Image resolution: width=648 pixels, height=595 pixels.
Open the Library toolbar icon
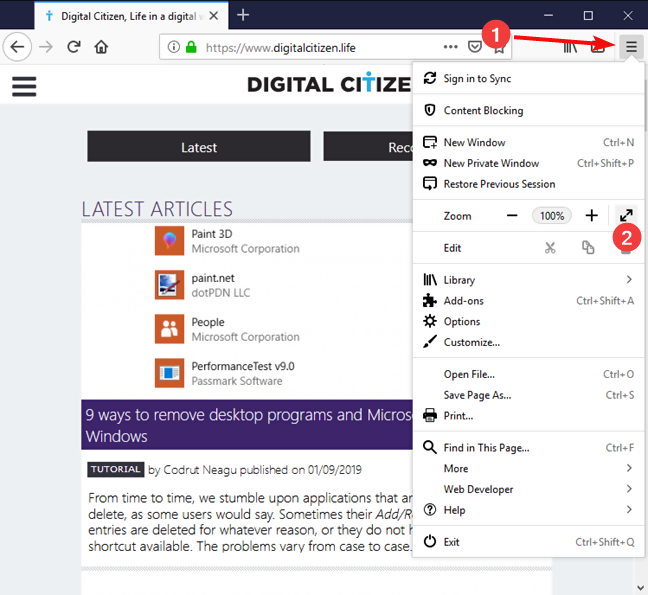(x=570, y=47)
